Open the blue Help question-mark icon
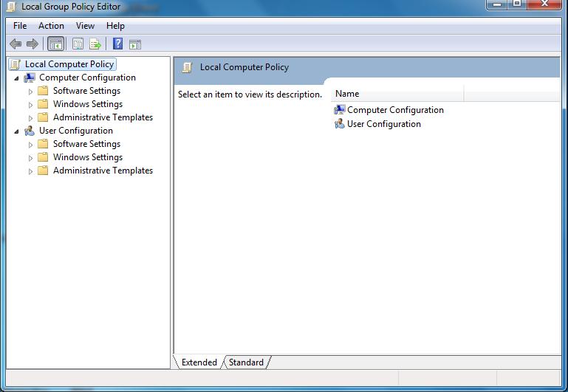This screenshot has width=568, height=392. tap(117, 44)
